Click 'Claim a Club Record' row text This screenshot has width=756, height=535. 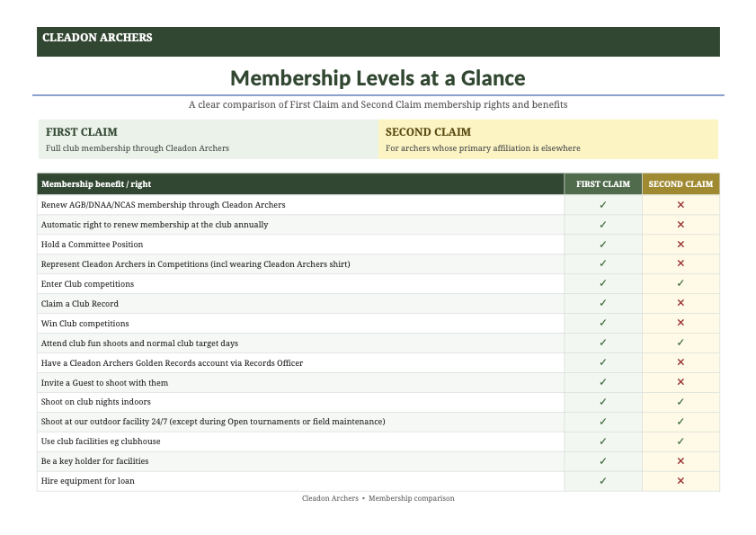coord(79,303)
